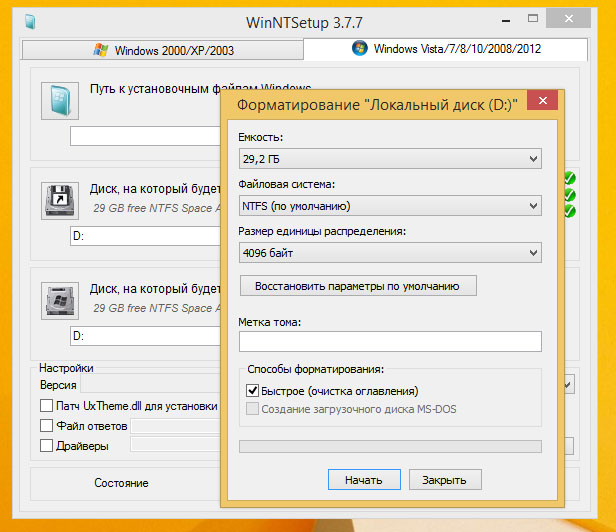Image resolution: width=616 pixels, height=532 pixels.
Task: Click the Метка тома input field
Action: [390, 341]
